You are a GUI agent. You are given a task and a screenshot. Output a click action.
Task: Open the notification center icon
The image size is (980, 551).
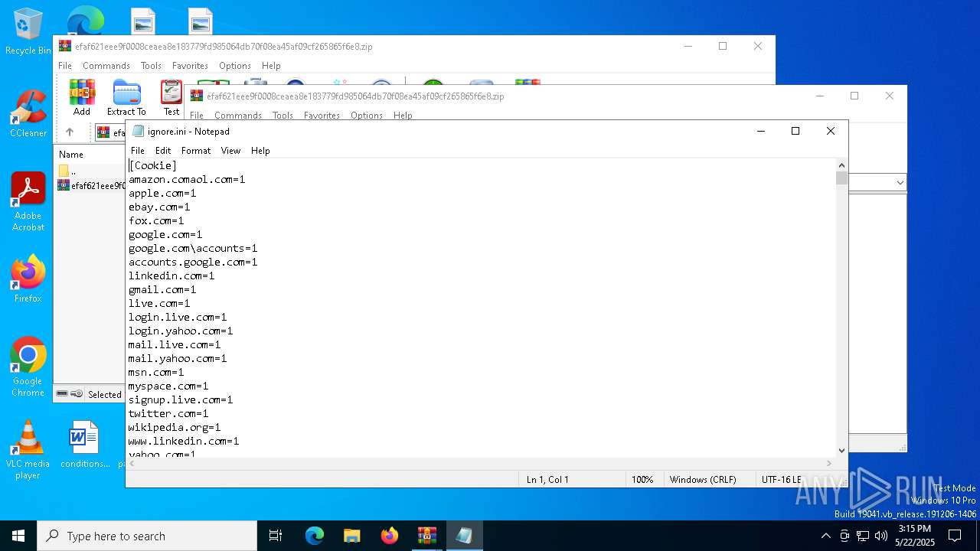point(955,536)
